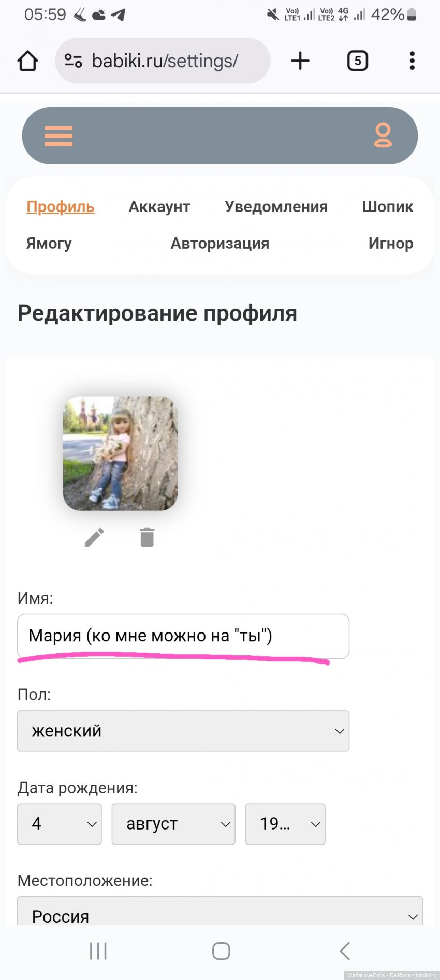Delete avatar with trash icon

click(147, 538)
